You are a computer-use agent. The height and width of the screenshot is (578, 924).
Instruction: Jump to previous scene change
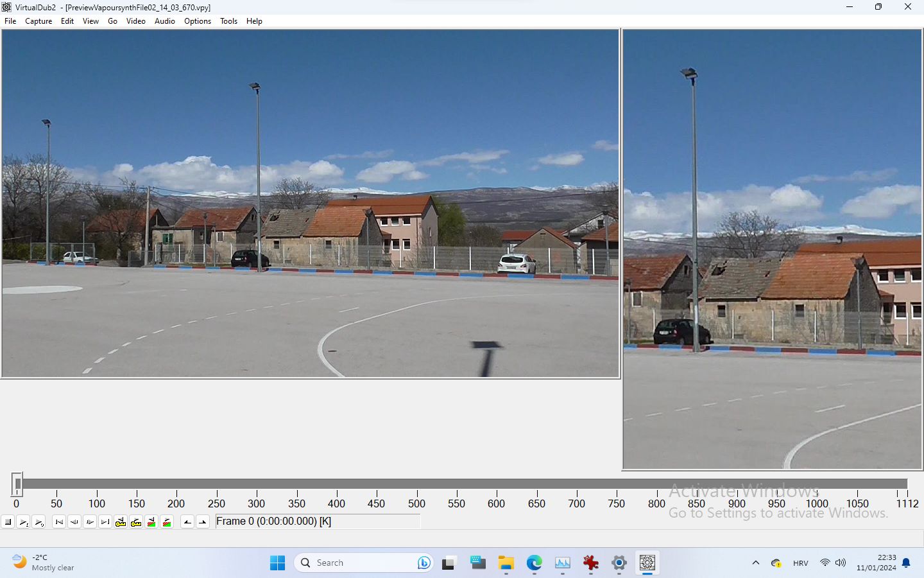pyautogui.click(x=151, y=522)
